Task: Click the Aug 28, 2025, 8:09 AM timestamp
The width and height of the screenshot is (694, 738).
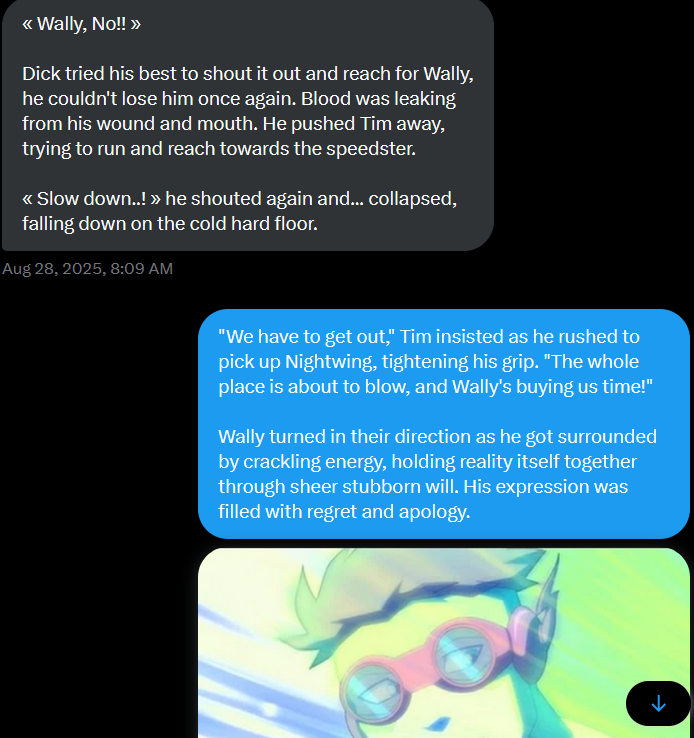Action: pyautogui.click(x=88, y=269)
